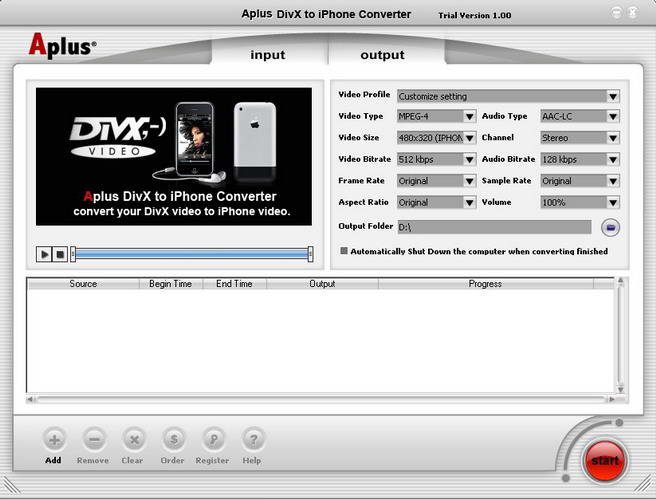
Task: Click the left trim handle on timeline
Action: (x=73, y=254)
